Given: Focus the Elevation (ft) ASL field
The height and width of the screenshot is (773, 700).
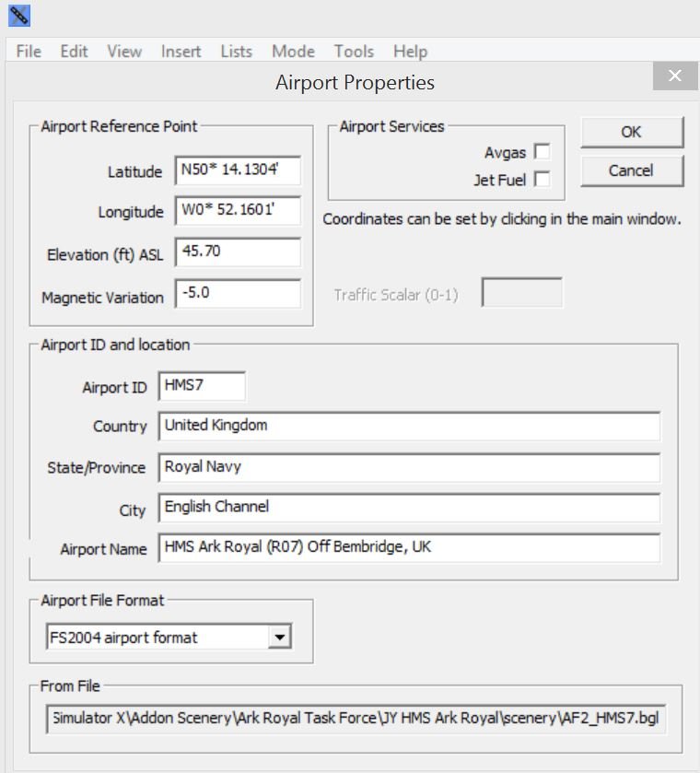Looking at the screenshot, I should [238, 253].
